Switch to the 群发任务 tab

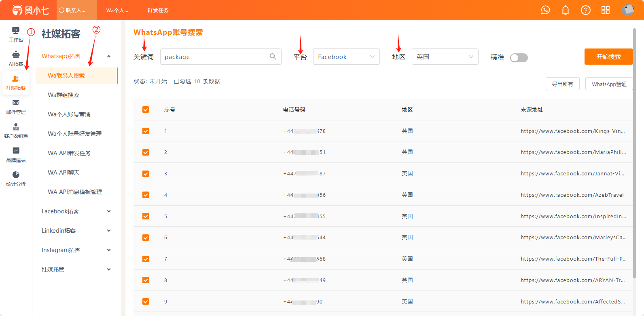[x=158, y=10]
